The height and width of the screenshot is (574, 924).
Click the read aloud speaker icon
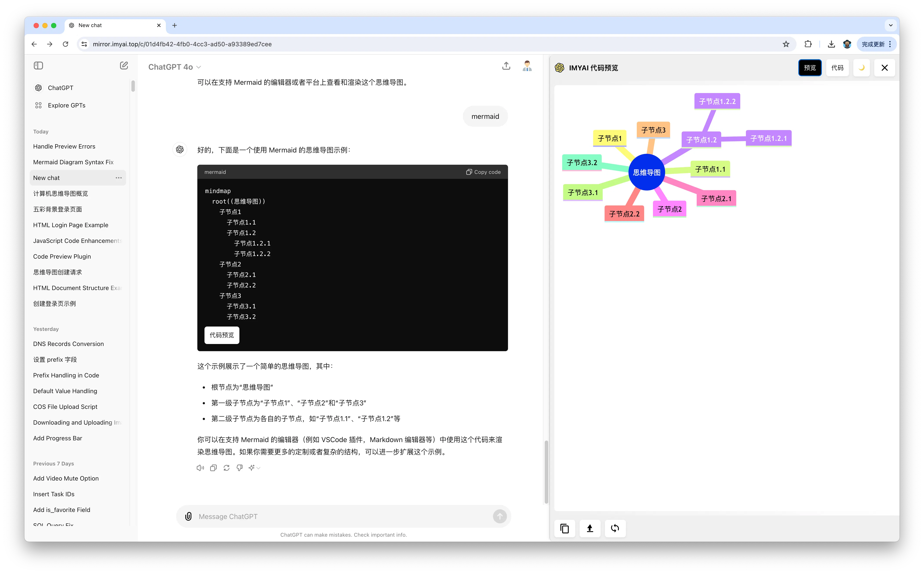pyautogui.click(x=200, y=468)
